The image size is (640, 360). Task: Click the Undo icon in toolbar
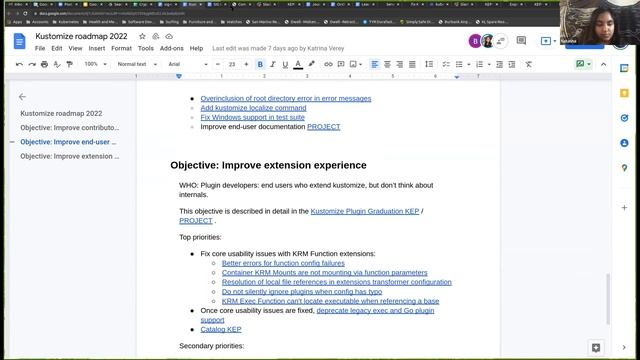(19, 64)
